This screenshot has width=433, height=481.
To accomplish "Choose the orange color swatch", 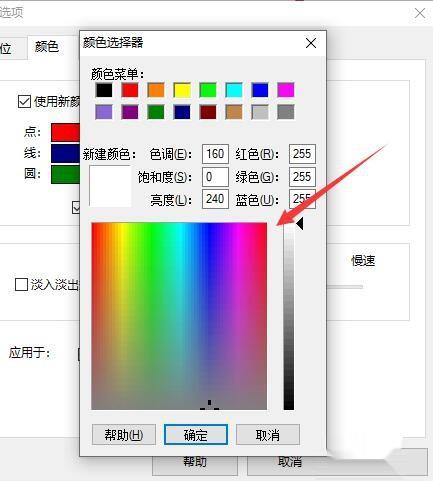I will tap(156, 90).
